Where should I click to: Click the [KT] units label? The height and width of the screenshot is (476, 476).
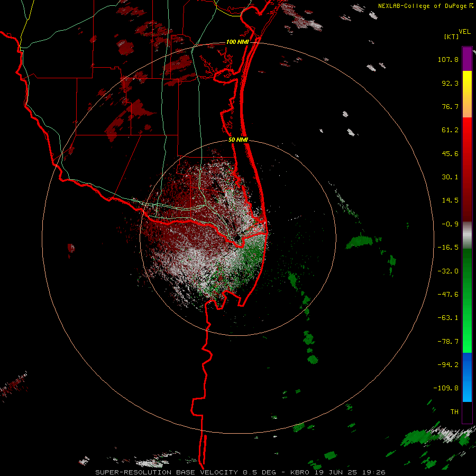(x=452, y=36)
